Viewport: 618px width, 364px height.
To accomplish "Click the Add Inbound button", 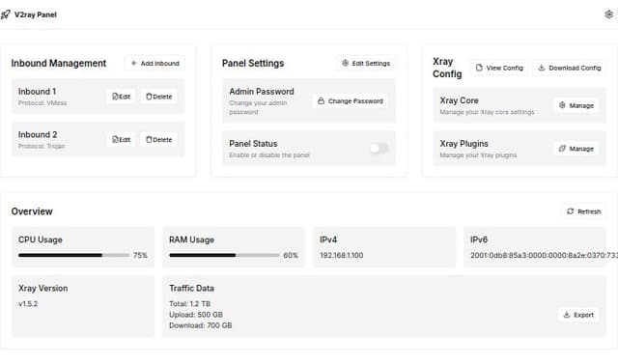I will (x=154, y=63).
